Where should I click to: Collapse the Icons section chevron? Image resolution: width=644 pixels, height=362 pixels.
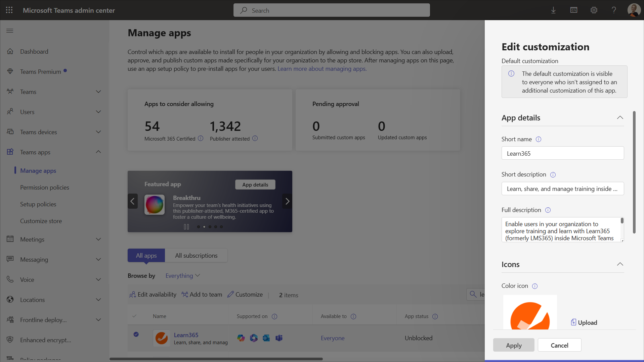tap(620, 264)
